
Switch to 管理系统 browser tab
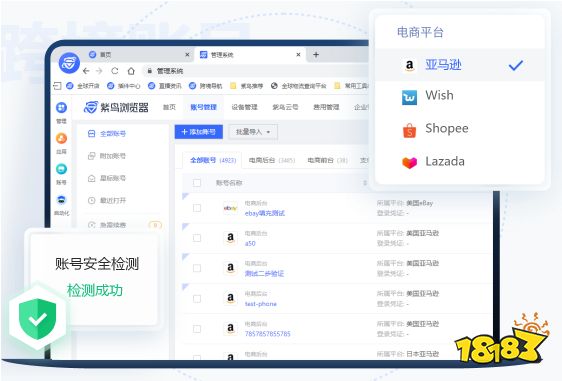(249, 55)
